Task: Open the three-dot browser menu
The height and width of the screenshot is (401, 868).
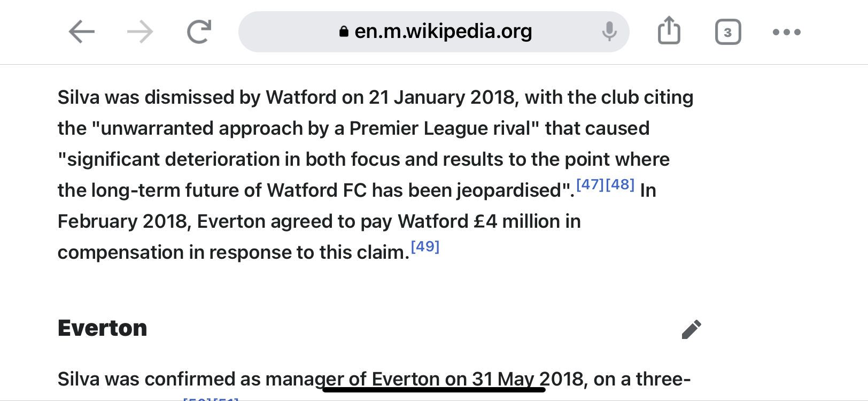Action: pyautogui.click(x=787, y=32)
